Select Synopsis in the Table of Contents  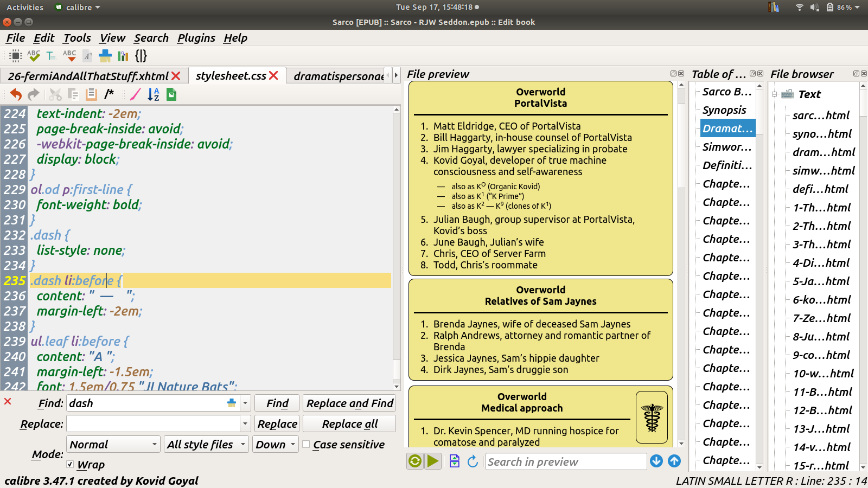[724, 110]
